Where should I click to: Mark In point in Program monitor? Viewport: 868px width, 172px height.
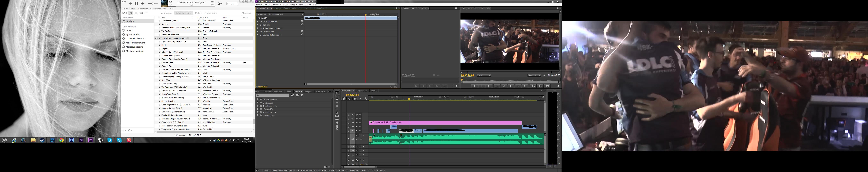[482, 86]
